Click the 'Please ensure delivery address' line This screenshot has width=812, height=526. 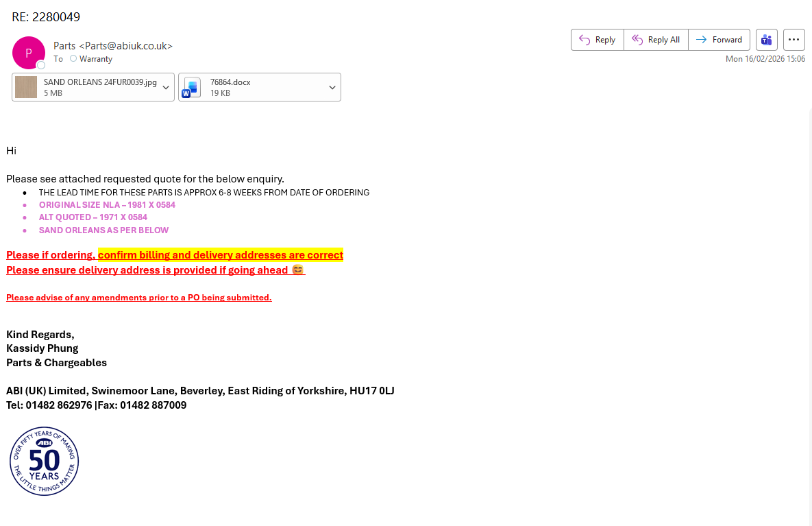pos(156,270)
